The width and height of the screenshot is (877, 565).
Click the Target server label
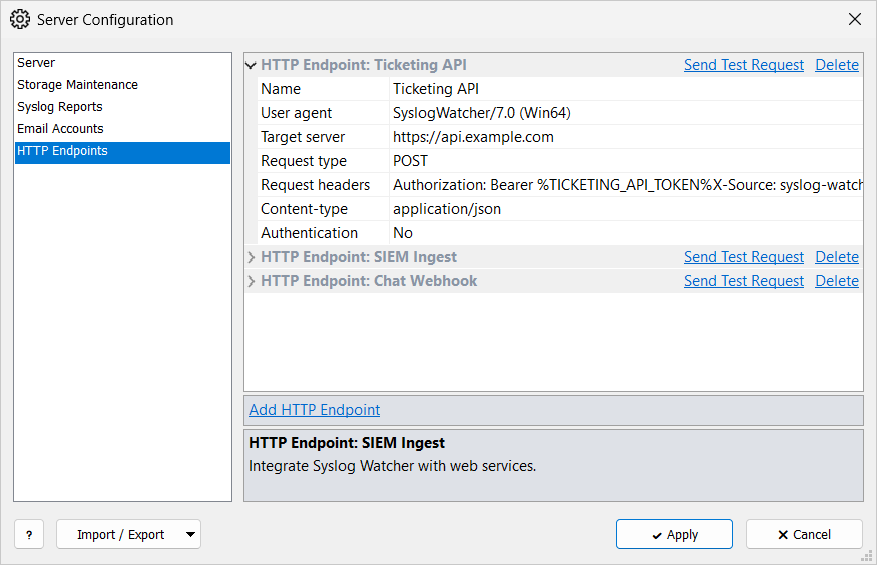tap(303, 137)
